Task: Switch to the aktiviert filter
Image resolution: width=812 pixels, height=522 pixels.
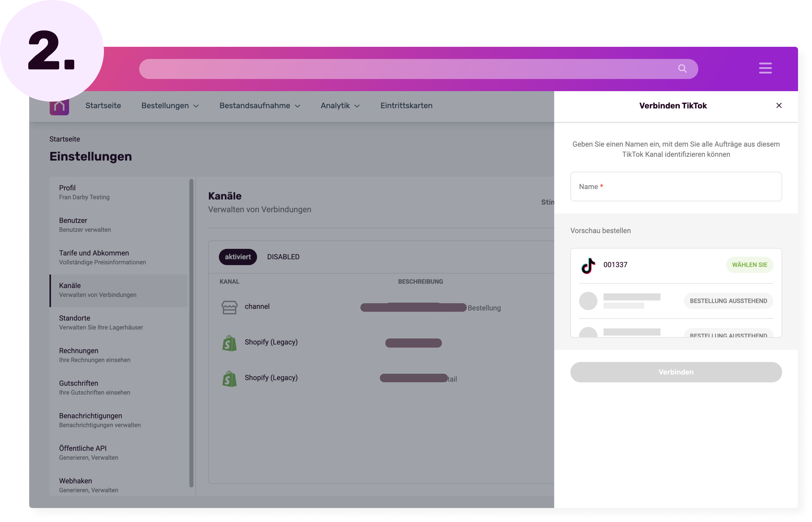Action: 238,257
